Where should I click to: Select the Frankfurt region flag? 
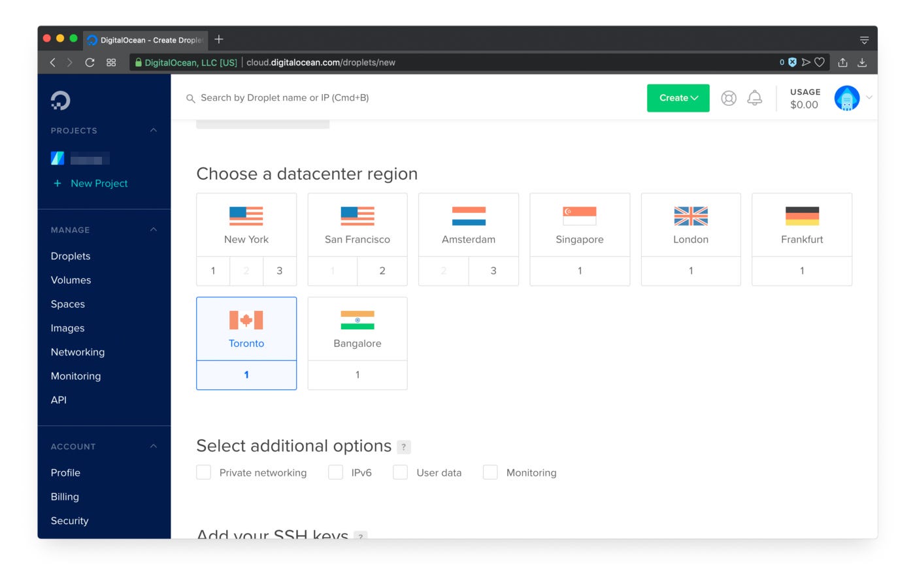click(x=802, y=216)
